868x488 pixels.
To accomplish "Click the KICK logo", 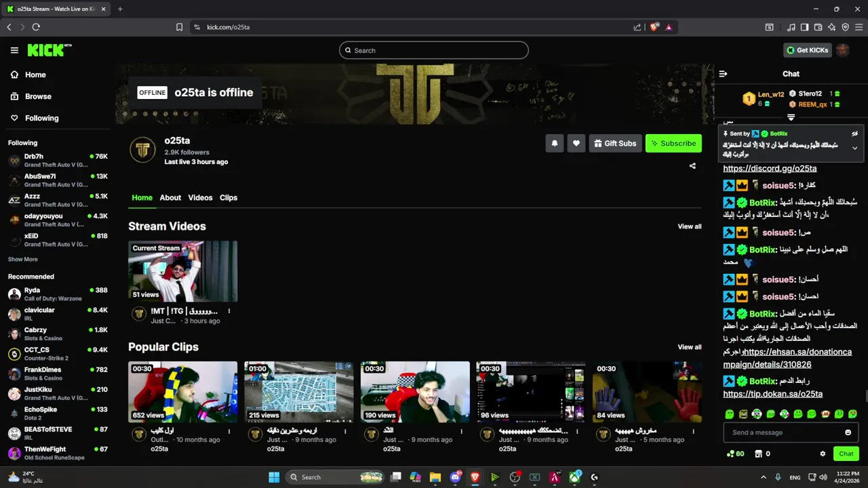I will [49, 50].
